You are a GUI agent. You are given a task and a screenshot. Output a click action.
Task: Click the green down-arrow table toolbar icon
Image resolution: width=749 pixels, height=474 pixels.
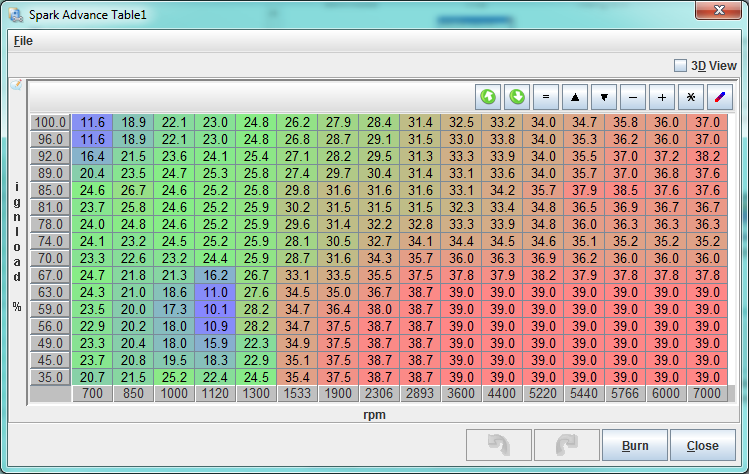click(517, 97)
